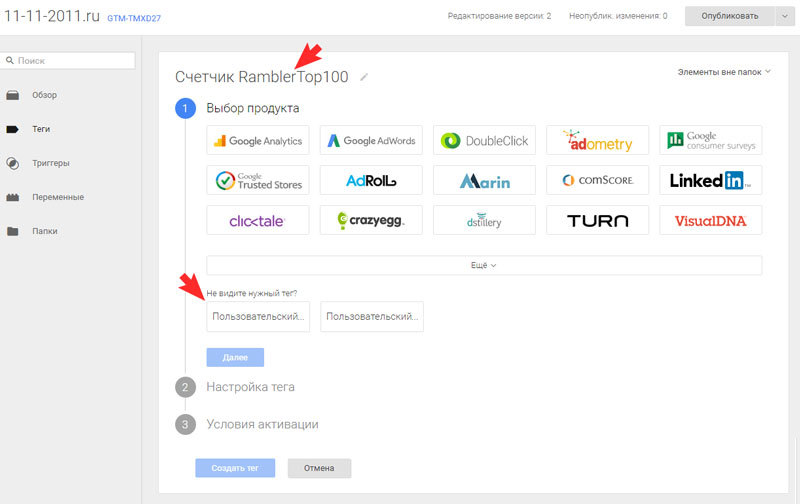Image resolution: width=800 pixels, height=504 pixels.
Task: Click the Переменные icon in sidebar
Action: (x=13, y=197)
